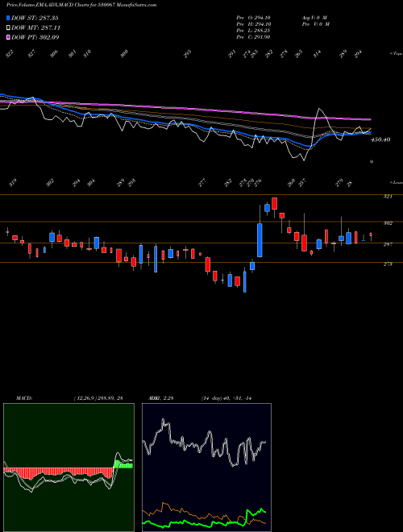The height and width of the screenshot is (532, 403).
Task: Click the ADX panel heading
Action: 160,398
